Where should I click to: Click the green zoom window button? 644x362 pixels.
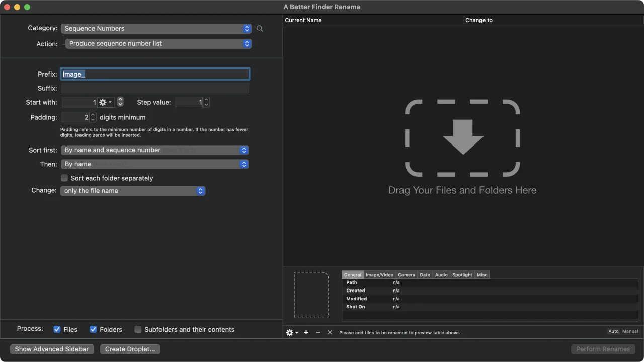click(x=27, y=7)
